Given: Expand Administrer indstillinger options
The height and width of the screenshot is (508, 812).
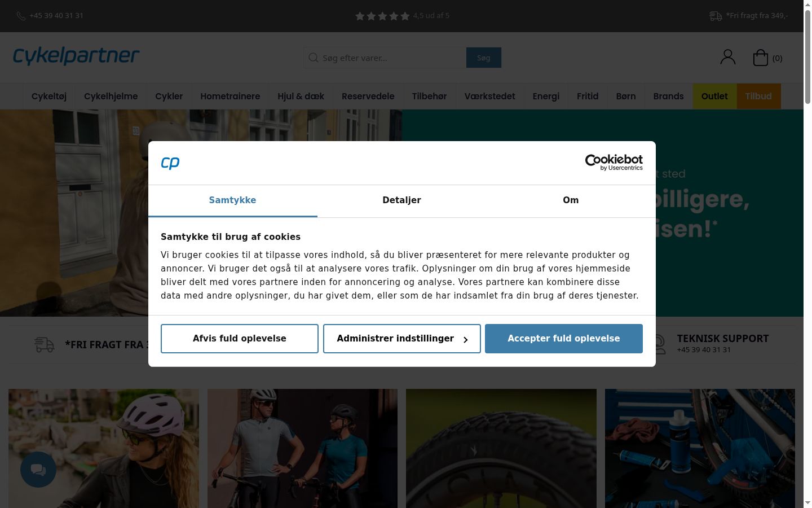Looking at the screenshot, I should (x=401, y=339).
